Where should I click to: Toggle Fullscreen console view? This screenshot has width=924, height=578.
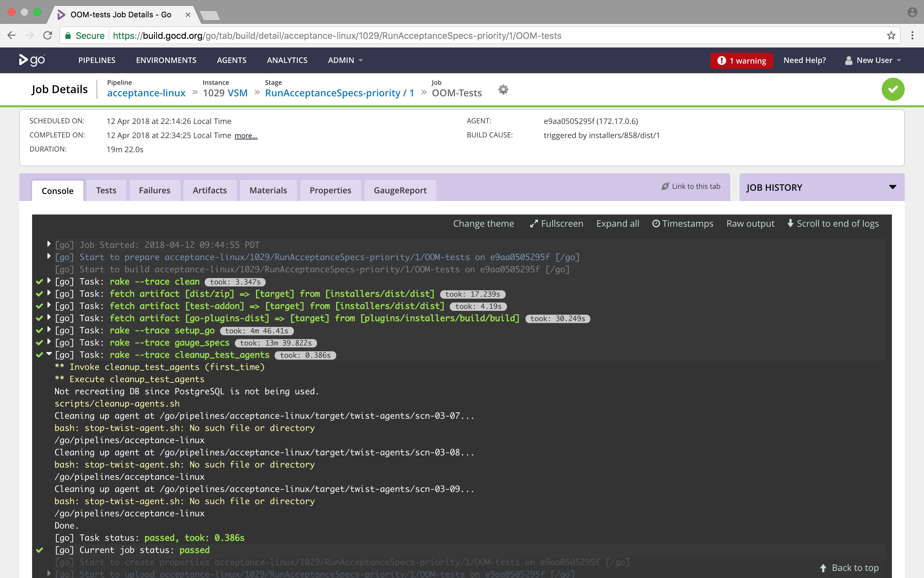click(x=557, y=223)
